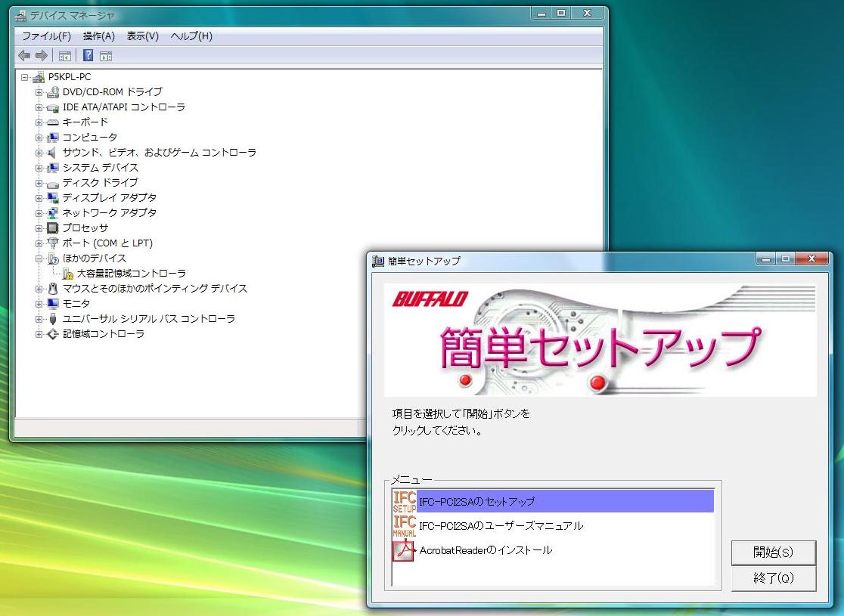844x616 pixels.
Task: Select the ポート (COM と LPT) icon
Action: point(53,243)
